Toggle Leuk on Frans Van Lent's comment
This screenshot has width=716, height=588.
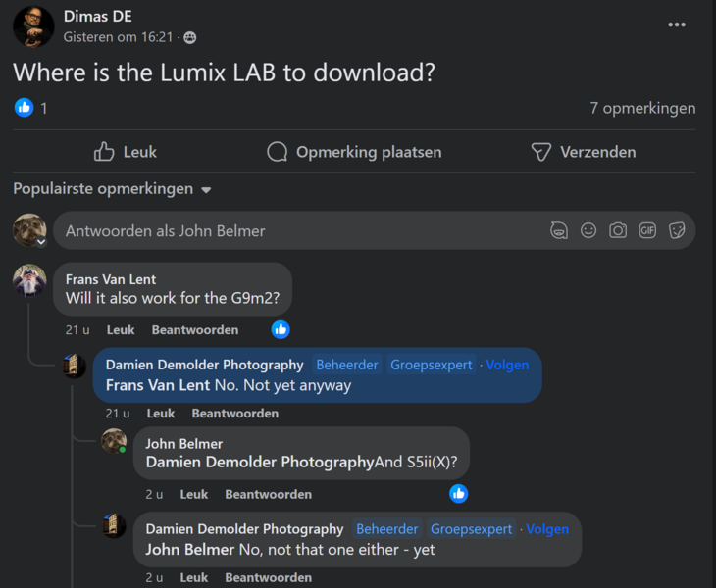coord(121,330)
